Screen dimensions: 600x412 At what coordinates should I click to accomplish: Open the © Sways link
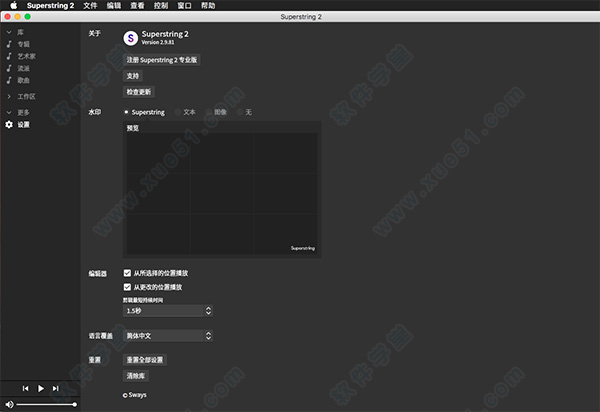pyautogui.click(x=135, y=395)
